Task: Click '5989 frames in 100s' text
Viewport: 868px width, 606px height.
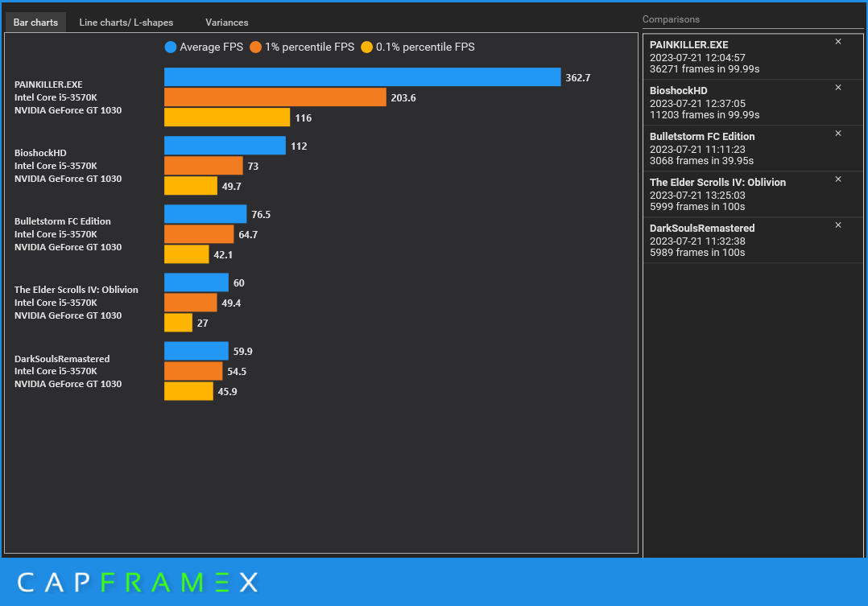Action: 697,253
